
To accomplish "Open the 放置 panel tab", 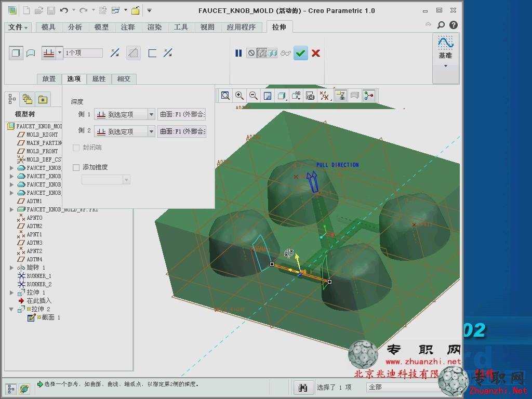I will [x=49, y=79].
